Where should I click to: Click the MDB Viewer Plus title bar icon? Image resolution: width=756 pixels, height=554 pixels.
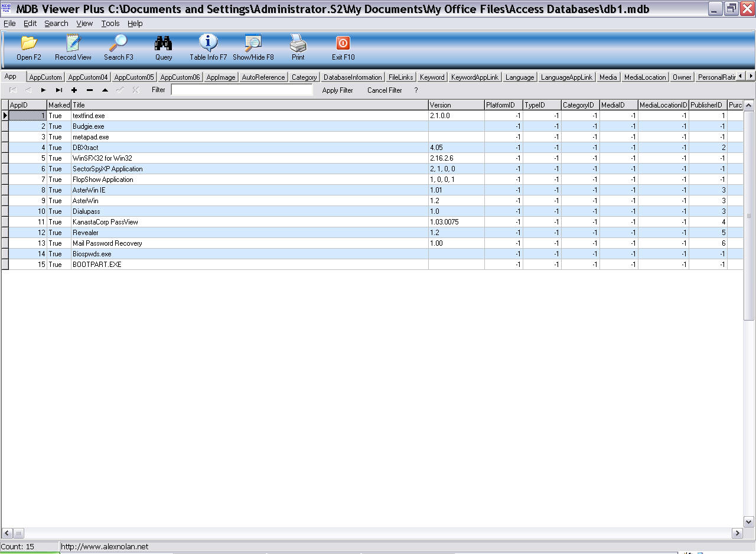[6, 8]
